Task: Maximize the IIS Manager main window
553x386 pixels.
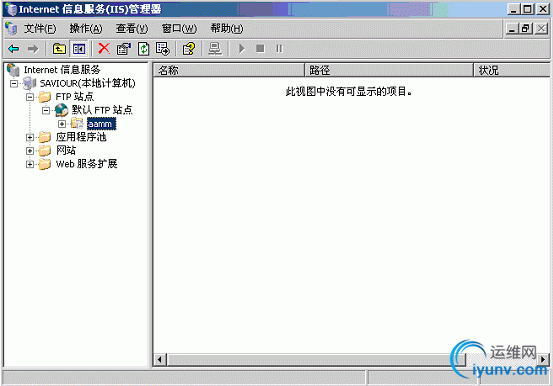Action: point(527,9)
